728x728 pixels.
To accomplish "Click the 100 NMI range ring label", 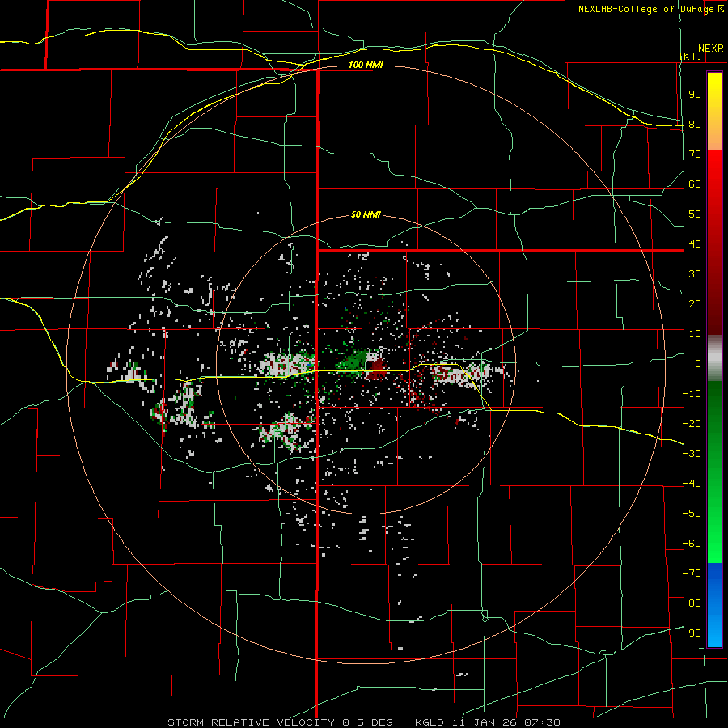I will tap(366, 65).
